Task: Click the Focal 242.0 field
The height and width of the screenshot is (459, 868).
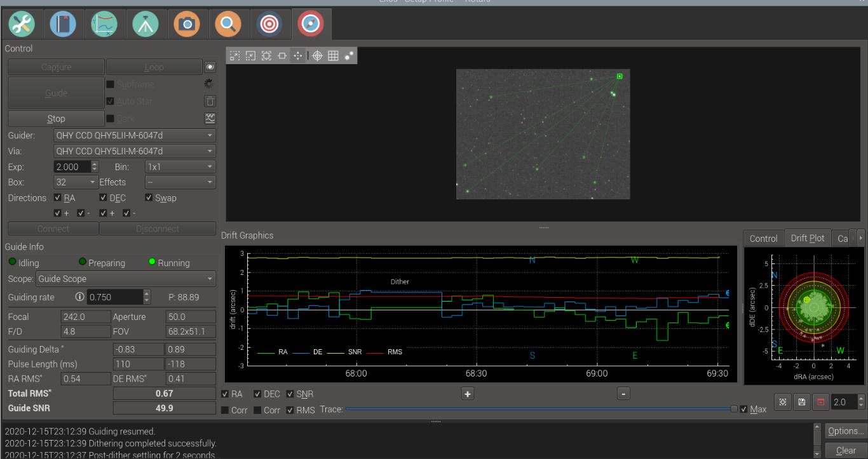Action: point(85,317)
